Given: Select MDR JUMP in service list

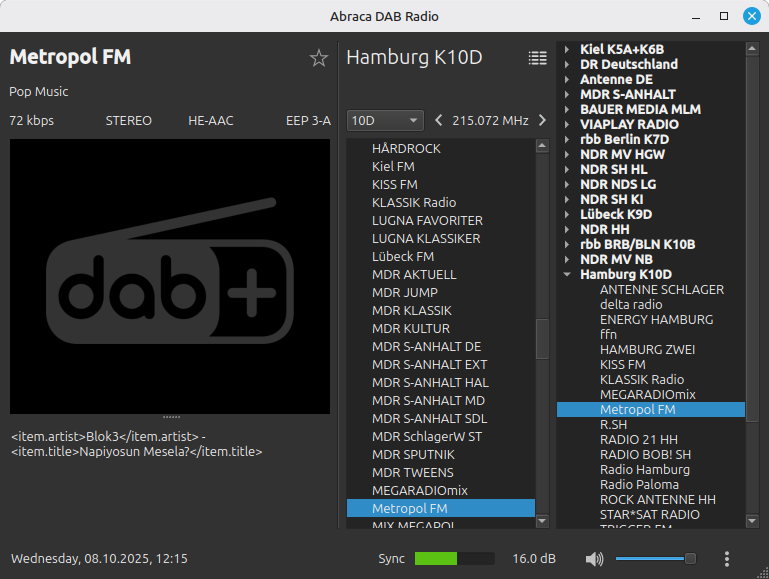Looking at the screenshot, I should click(404, 293).
